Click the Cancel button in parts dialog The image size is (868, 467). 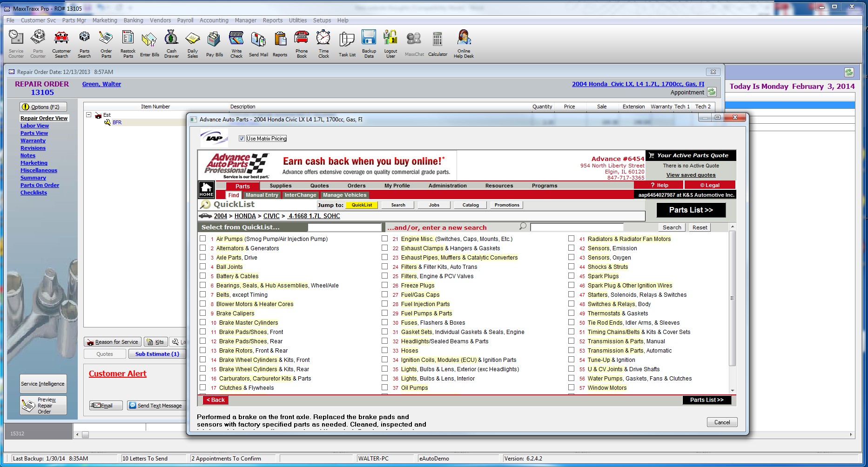click(x=722, y=422)
